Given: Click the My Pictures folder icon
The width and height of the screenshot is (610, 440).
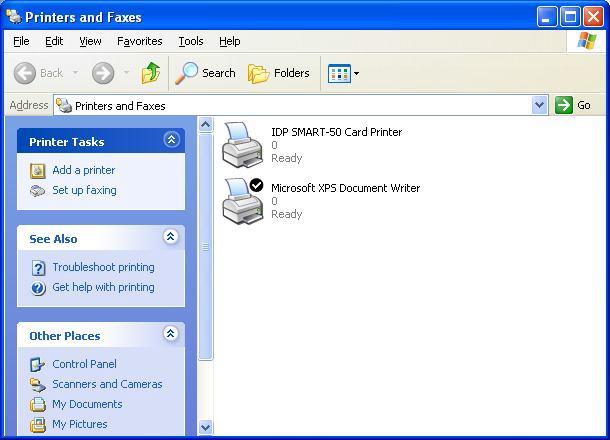Looking at the screenshot, I should coord(38,425).
